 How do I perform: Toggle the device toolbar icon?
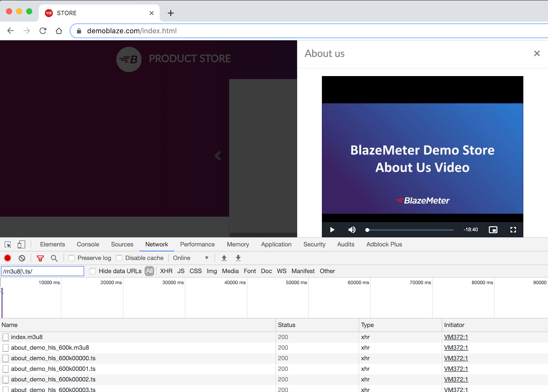(x=21, y=244)
